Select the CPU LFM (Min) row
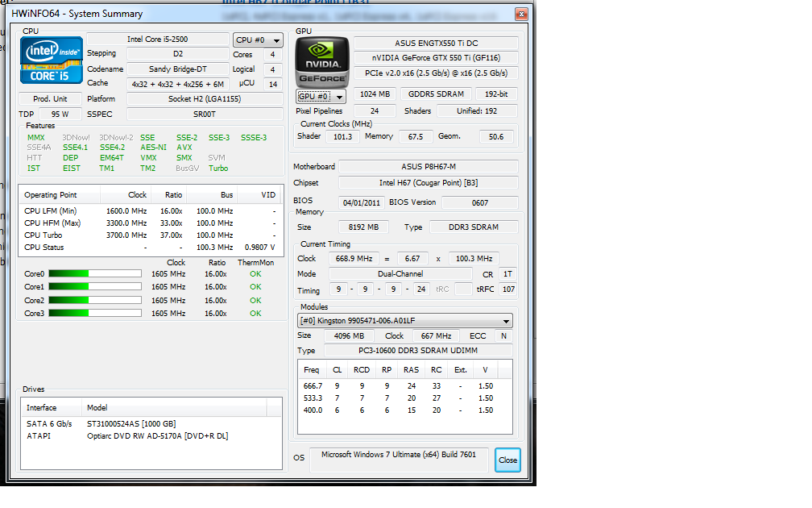 (x=150, y=211)
